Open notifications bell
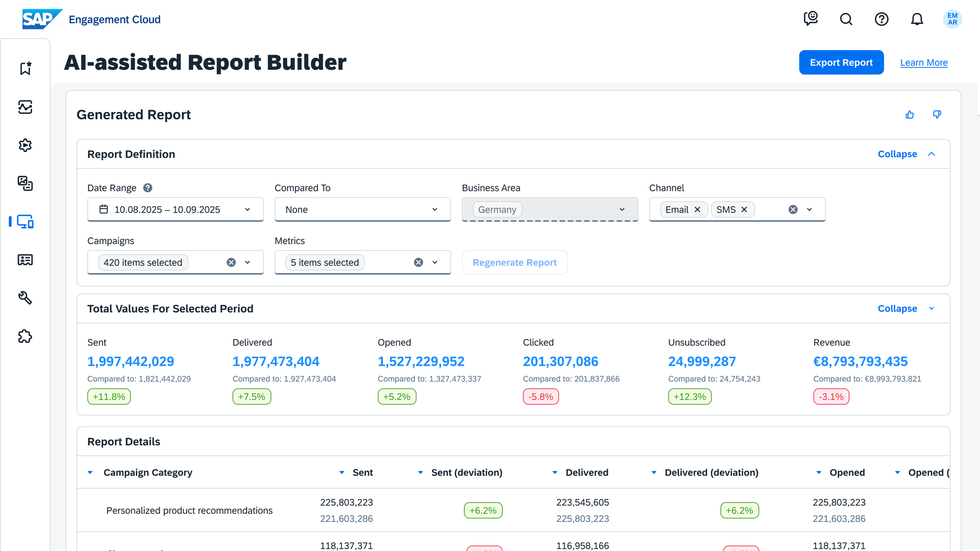This screenshot has height=551, width=980. coord(917,19)
